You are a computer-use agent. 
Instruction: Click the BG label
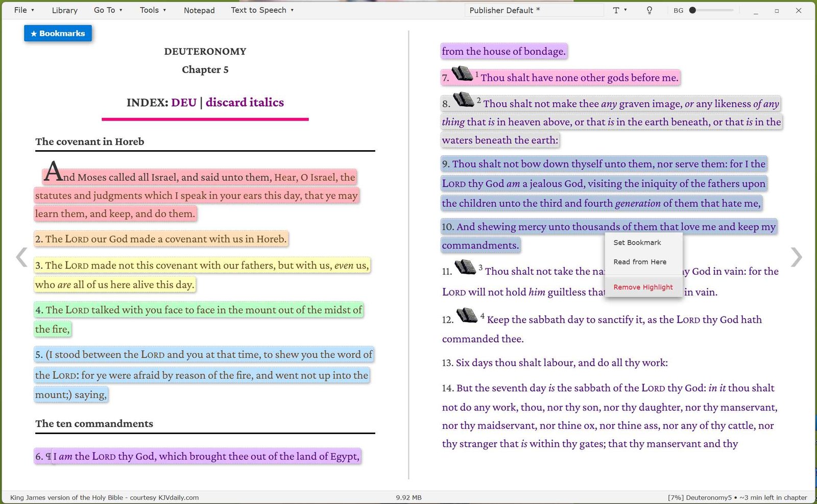[678, 10]
